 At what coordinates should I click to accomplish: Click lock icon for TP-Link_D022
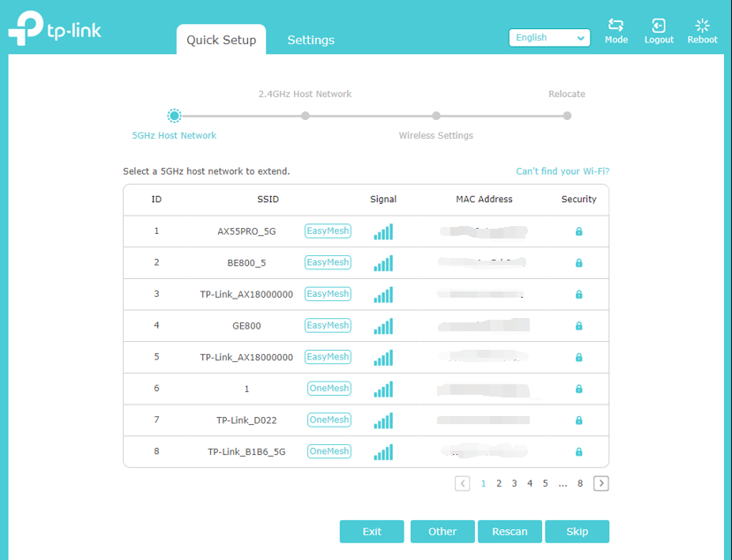pyautogui.click(x=578, y=420)
